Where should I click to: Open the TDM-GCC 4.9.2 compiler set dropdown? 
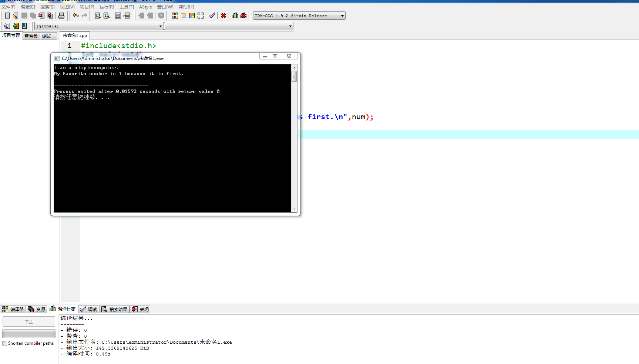299,16
